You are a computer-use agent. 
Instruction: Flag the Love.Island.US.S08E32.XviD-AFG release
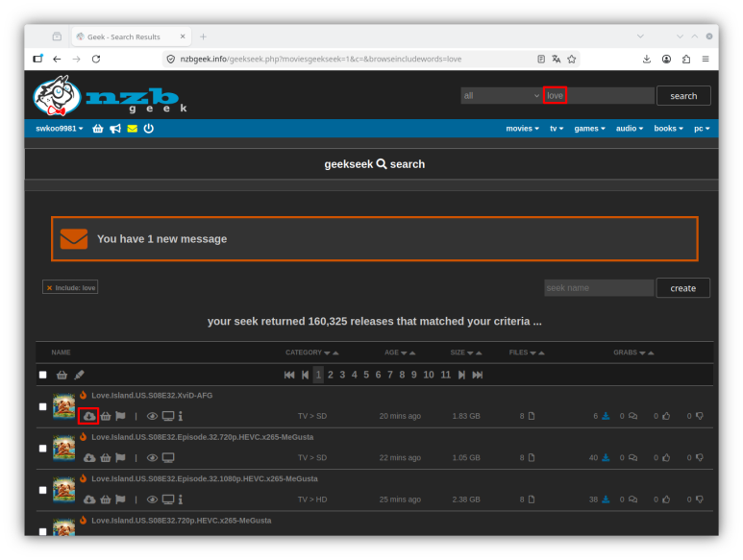pyautogui.click(x=121, y=416)
